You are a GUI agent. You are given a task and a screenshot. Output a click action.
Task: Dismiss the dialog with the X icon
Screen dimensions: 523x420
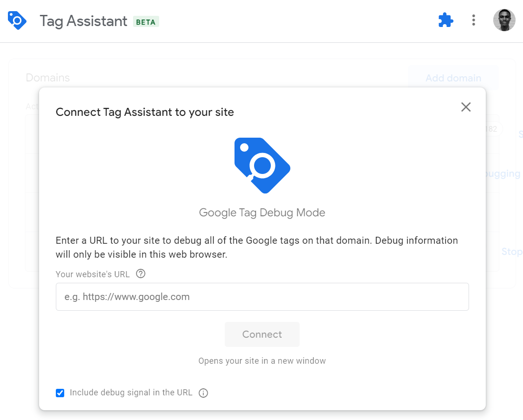point(466,107)
